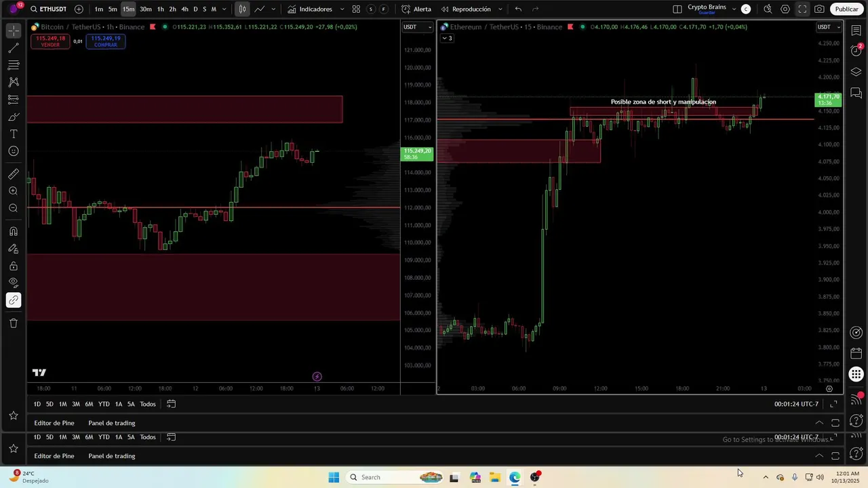Expand Crypto Brains layout dropdown
868x488 pixels.
[734, 9]
